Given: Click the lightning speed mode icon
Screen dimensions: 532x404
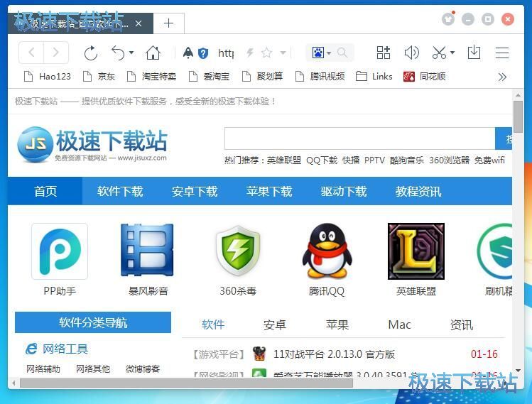Looking at the screenshot, I should point(250,53).
